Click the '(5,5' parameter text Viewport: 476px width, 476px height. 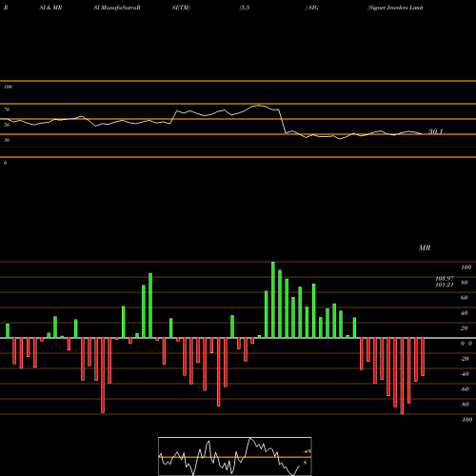(x=245, y=8)
